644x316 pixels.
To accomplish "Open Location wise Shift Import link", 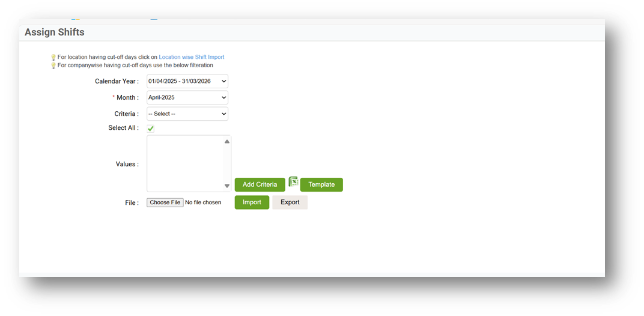I will (192, 57).
